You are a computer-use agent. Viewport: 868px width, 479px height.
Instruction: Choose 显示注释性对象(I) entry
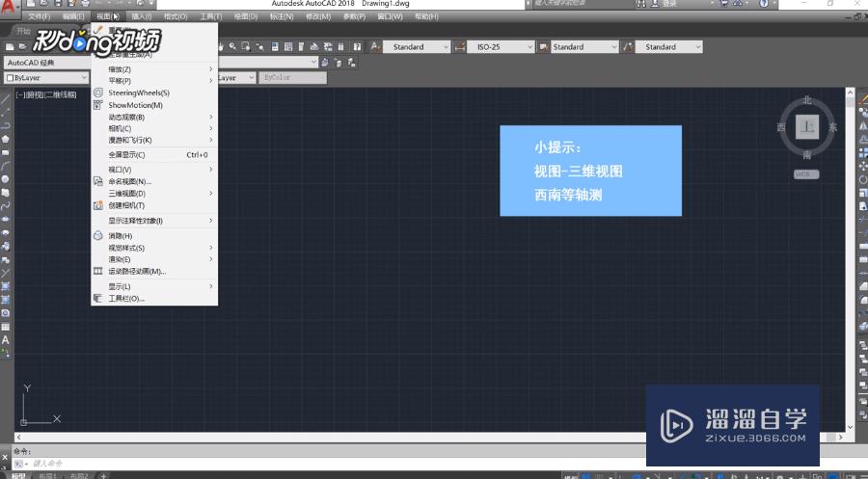154,220
